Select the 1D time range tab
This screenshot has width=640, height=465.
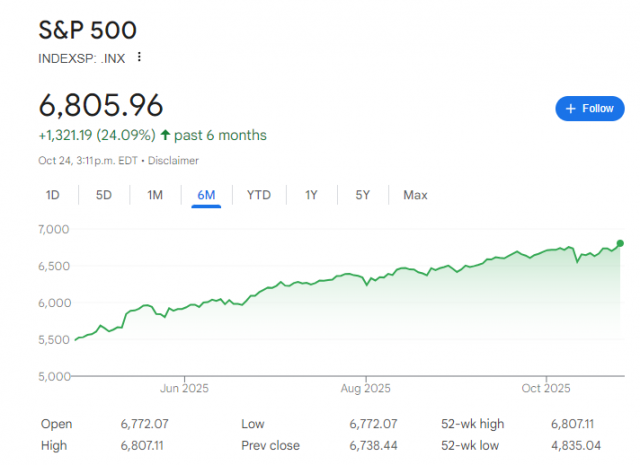point(53,195)
